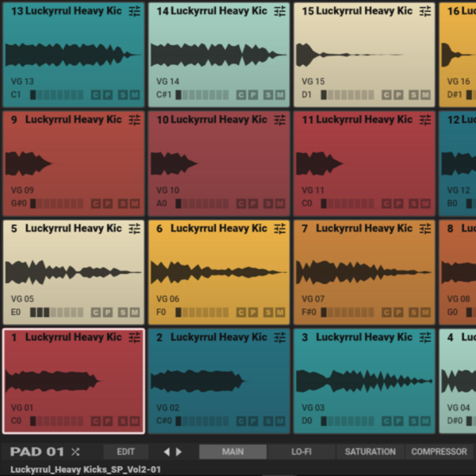Go to next pad with right arrow
This screenshot has width=476, height=476.
[x=178, y=451]
